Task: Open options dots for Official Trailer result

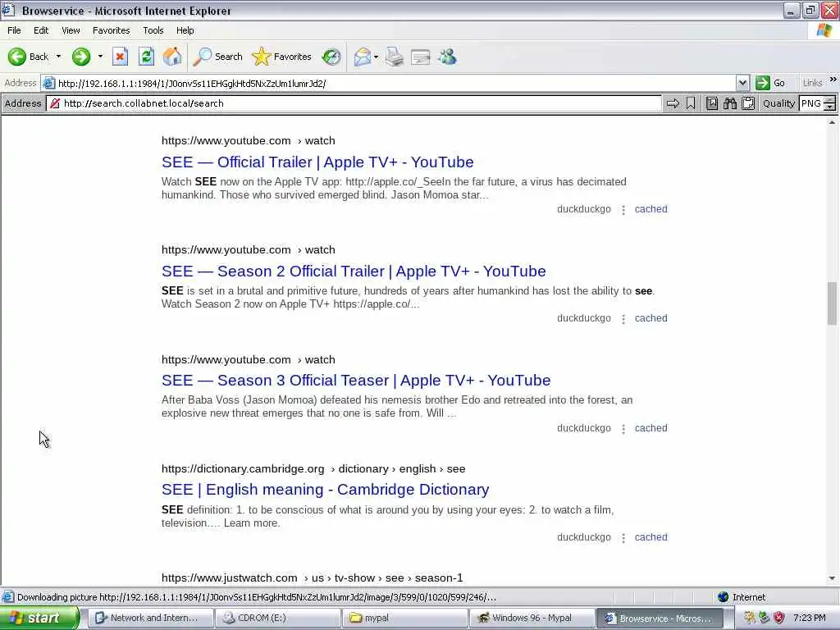Action: pyautogui.click(x=623, y=209)
